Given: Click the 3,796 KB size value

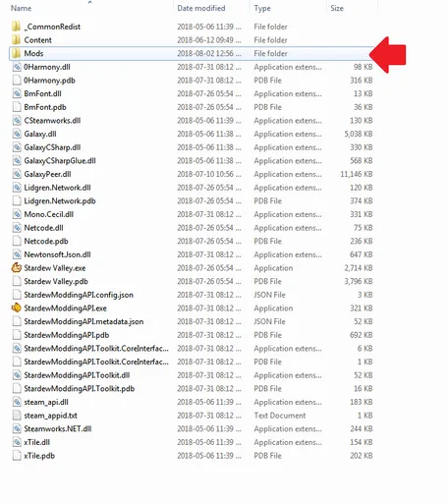Looking at the screenshot, I should pyautogui.click(x=359, y=281).
